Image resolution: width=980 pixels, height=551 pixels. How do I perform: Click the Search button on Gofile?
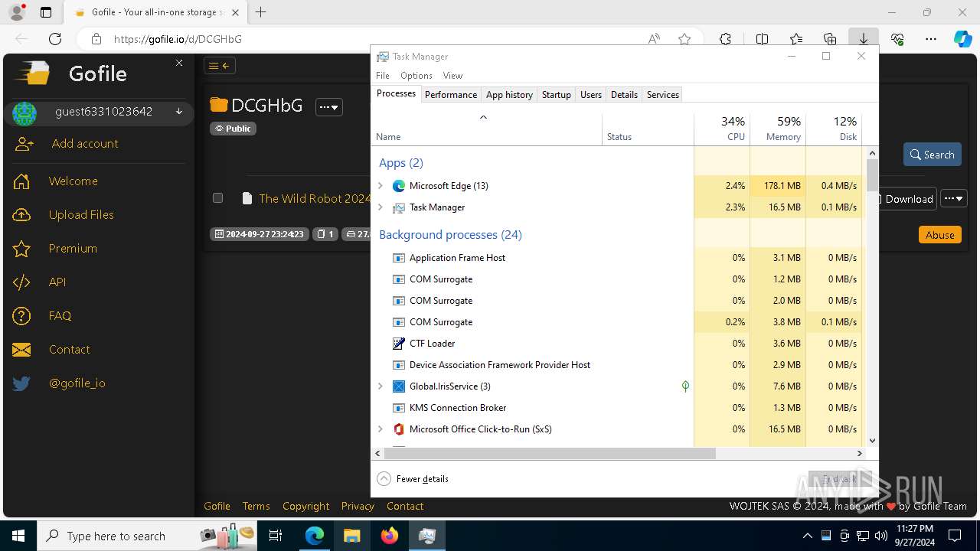pos(932,155)
